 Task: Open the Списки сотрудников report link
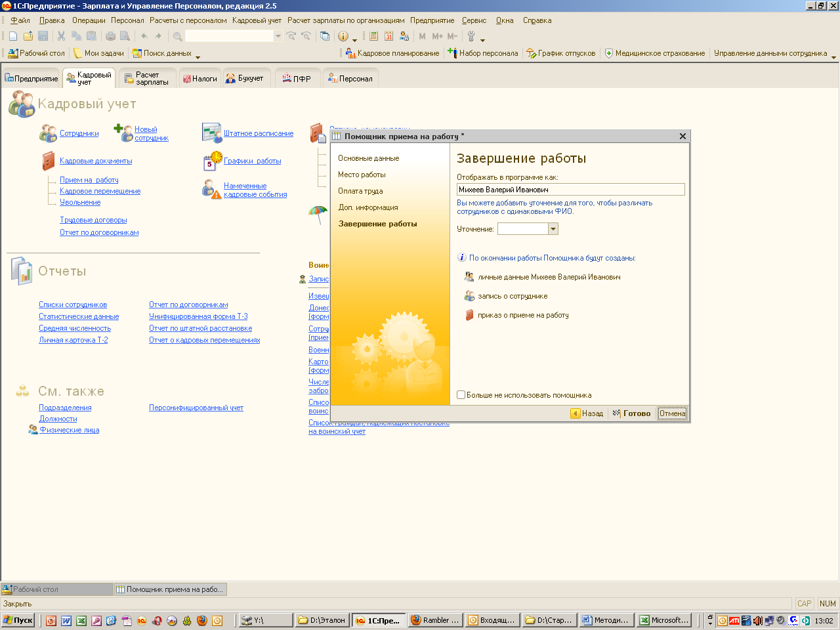pos(73,304)
